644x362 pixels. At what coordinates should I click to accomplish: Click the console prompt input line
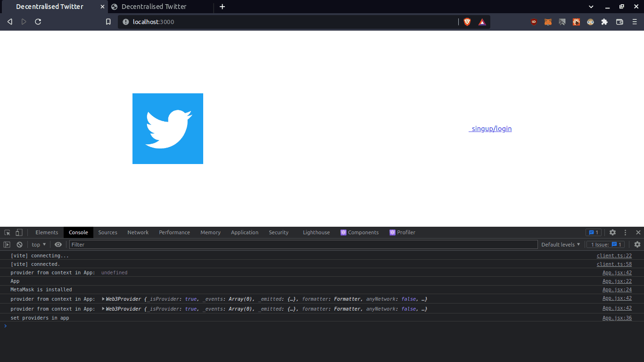pyautogui.click(x=322, y=326)
